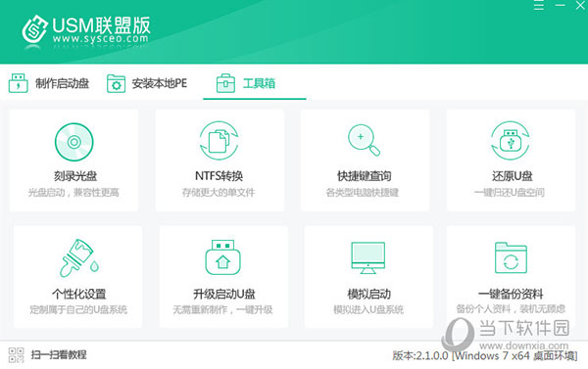Click the burn disc (刻录光盘) CD icon
This screenshot has height=369, width=588.
[x=74, y=142]
